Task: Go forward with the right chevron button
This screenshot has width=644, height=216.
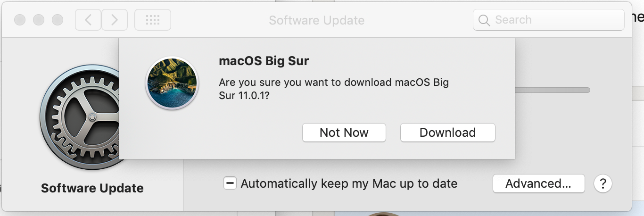Action: pos(114,20)
